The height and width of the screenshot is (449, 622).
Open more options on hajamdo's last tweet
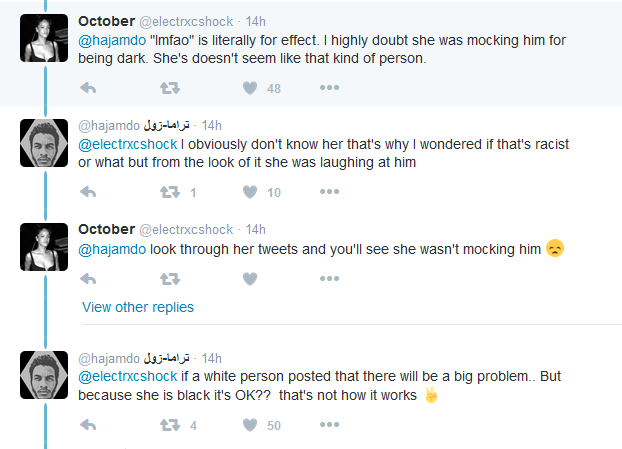pyautogui.click(x=330, y=425)
